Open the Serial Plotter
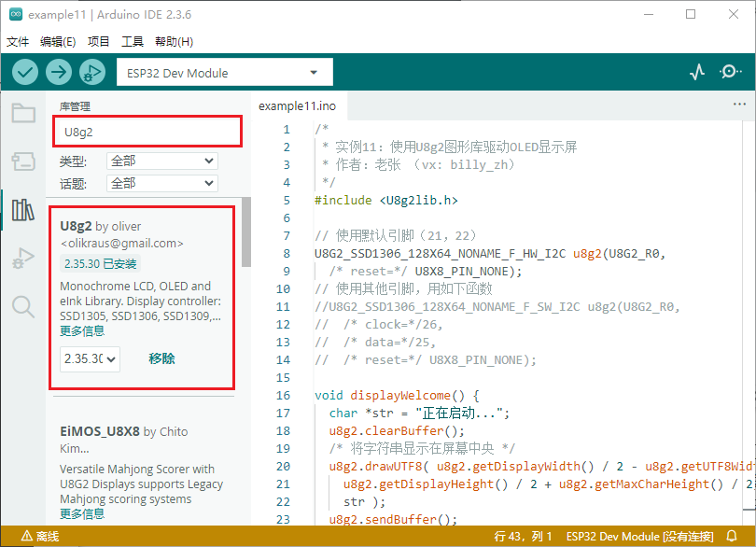 click(697, 73)
